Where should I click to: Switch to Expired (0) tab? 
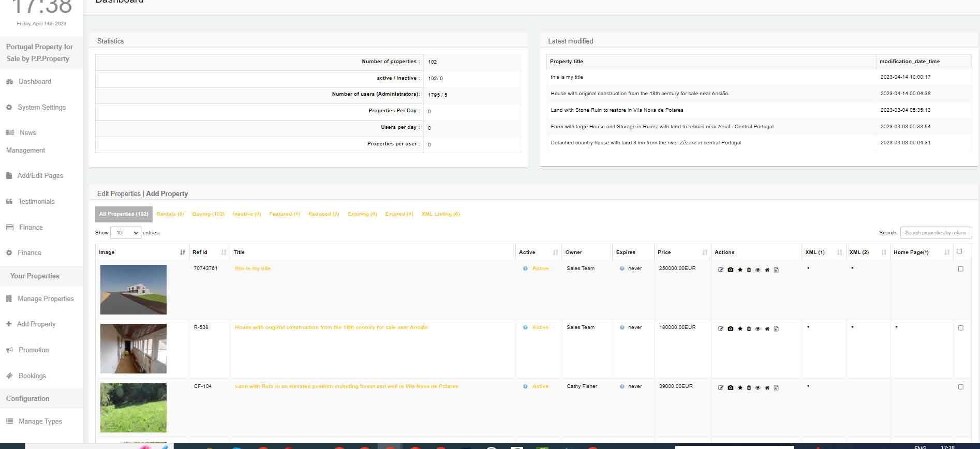(399, 214)
